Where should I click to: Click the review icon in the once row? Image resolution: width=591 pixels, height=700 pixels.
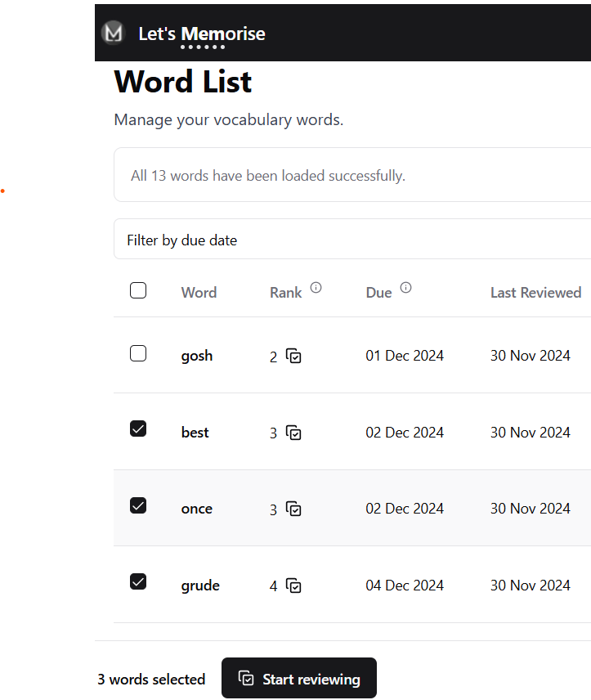pyautogui.click(x=294, y=509)
